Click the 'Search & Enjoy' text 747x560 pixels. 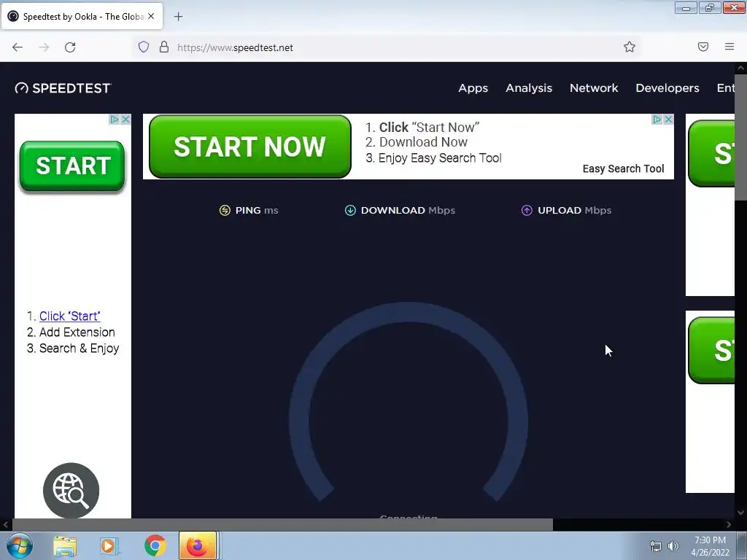[x=79, y=349]
